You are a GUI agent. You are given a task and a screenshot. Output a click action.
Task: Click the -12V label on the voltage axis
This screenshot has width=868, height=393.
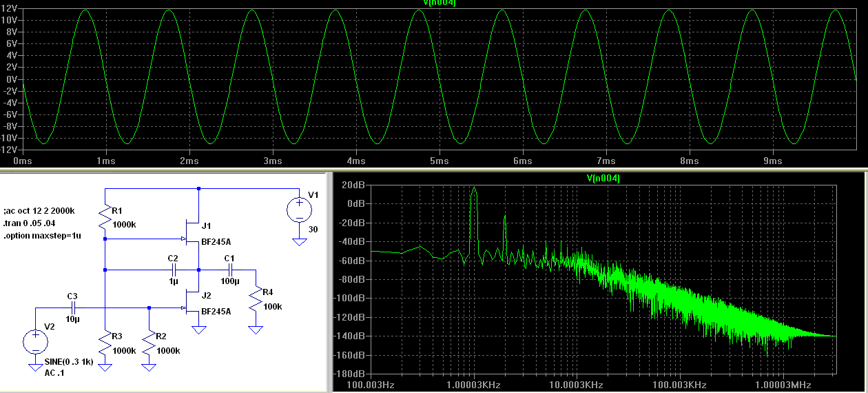(x=9, y=149)
